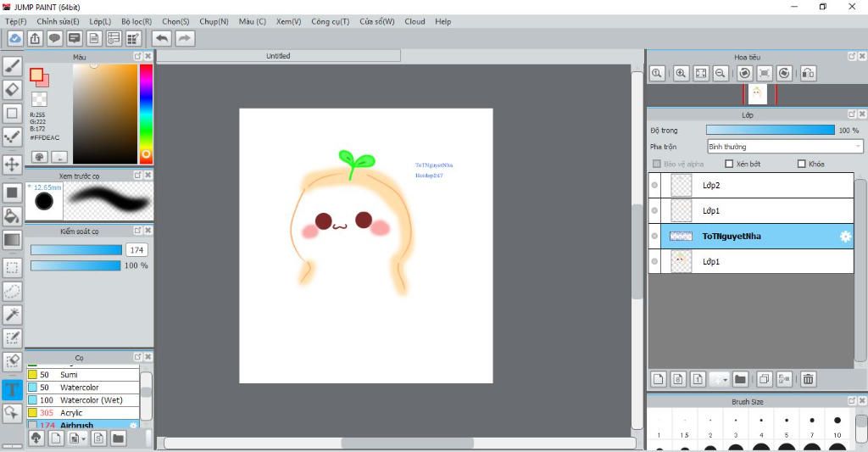The image size is (868, 452).
Task: Open the Pha trộn blending mode dropdown
Action: pos(784,146)
